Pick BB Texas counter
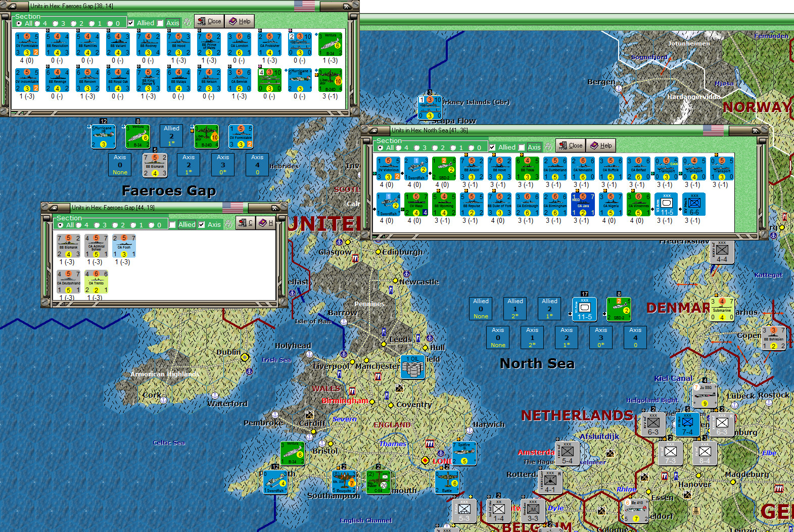The height and width of the screenshot is (532, 794). pos(527,169)
